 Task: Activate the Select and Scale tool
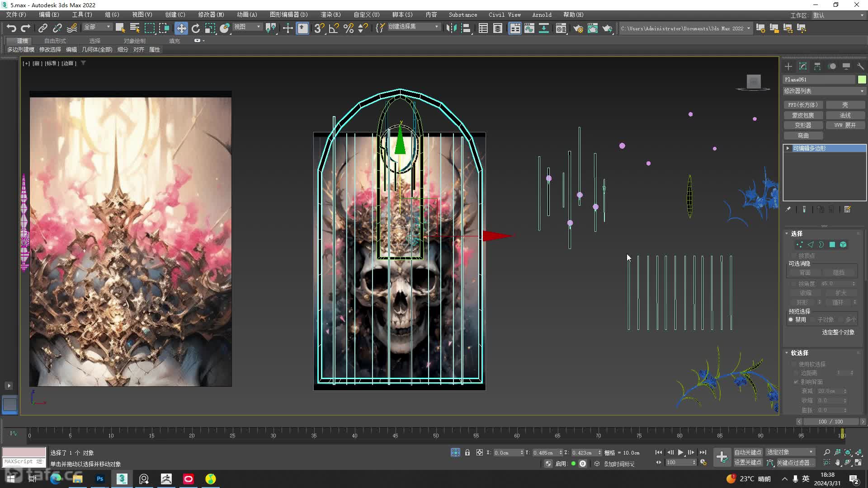[210, 28]
